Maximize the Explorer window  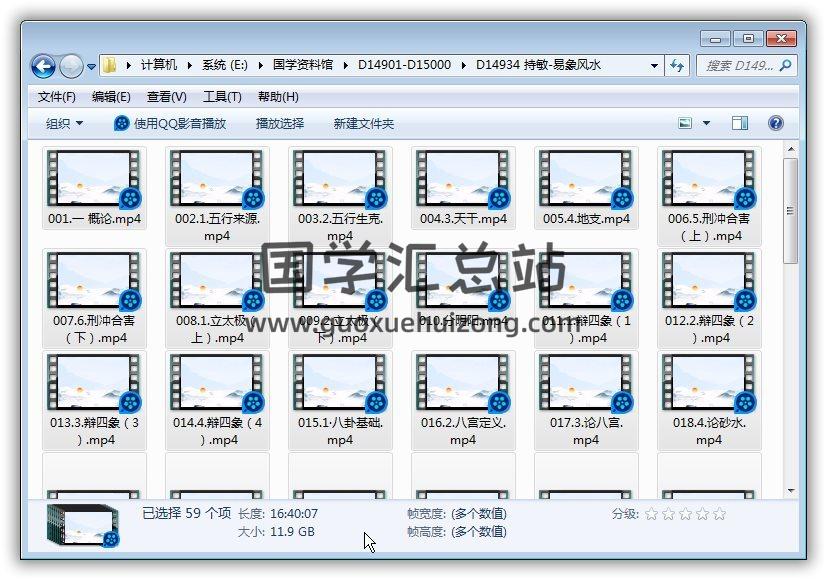[748, 38]
